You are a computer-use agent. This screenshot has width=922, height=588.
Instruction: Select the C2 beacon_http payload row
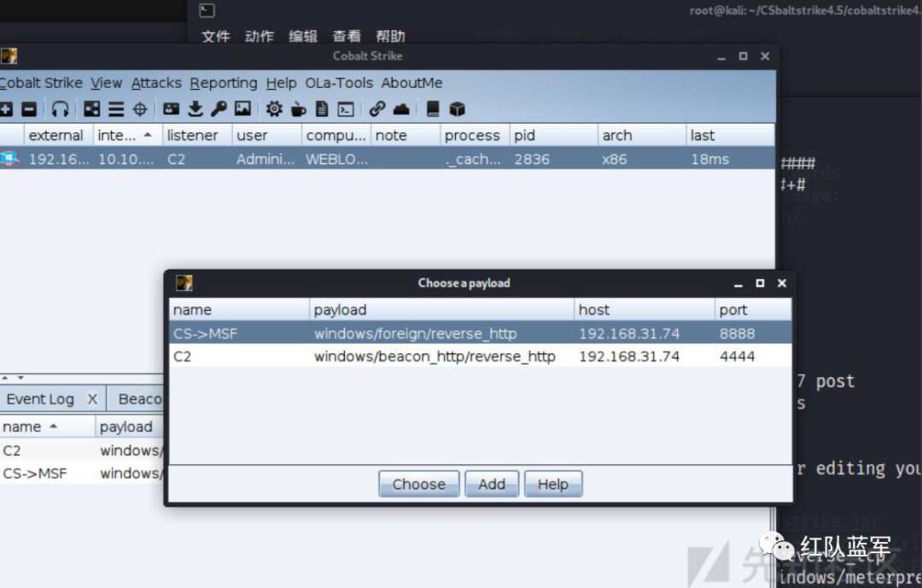(x=480, y=357)
